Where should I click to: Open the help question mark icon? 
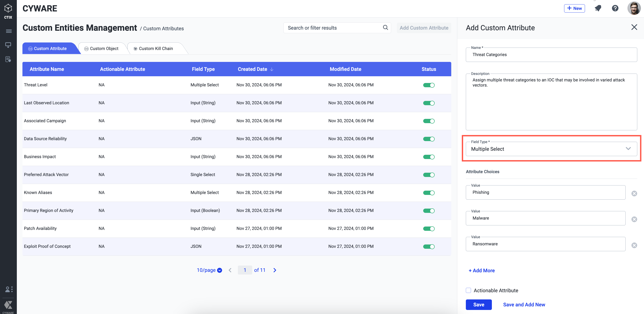click(615, 9)
